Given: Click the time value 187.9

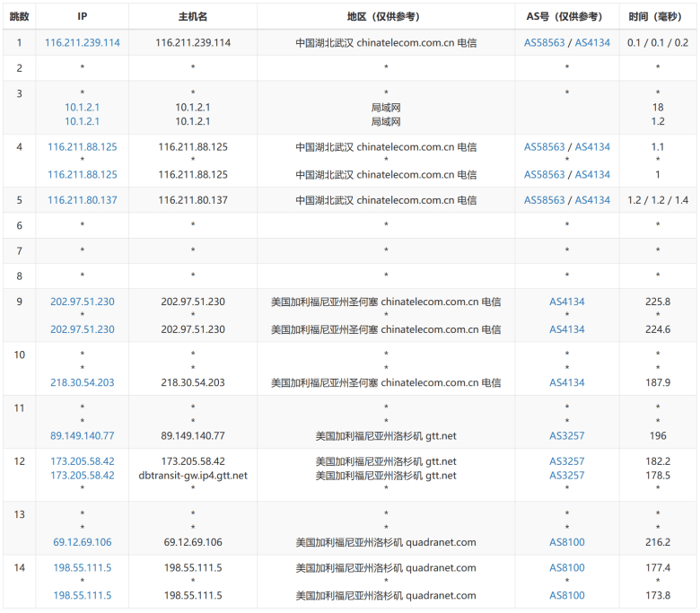Looking at the screenshot, I should (658, 382).
